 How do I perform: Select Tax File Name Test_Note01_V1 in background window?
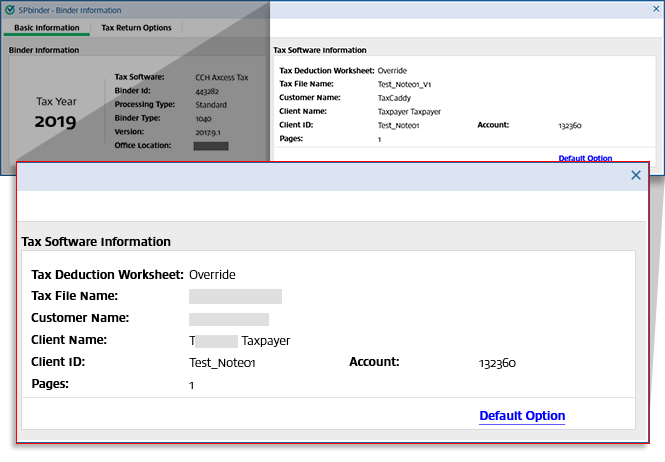[x=405, y=84]
